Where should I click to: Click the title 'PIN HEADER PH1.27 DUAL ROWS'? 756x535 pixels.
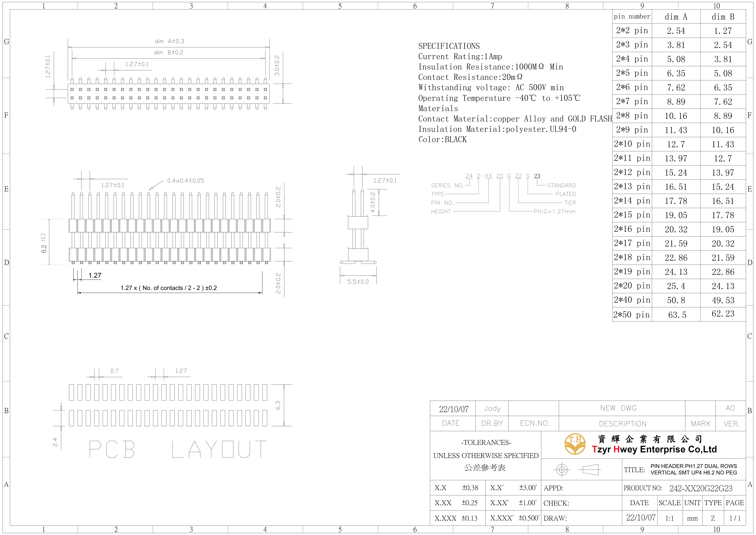coord(694,466)
